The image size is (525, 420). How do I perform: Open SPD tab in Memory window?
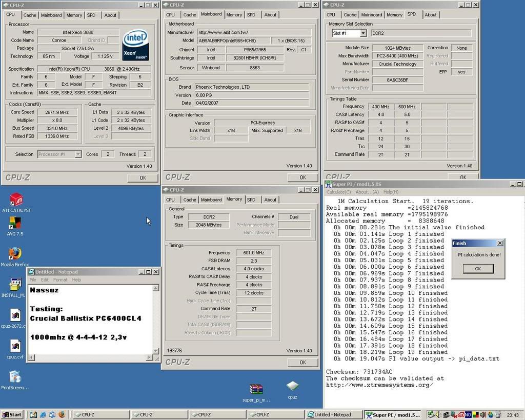point(251,199)
